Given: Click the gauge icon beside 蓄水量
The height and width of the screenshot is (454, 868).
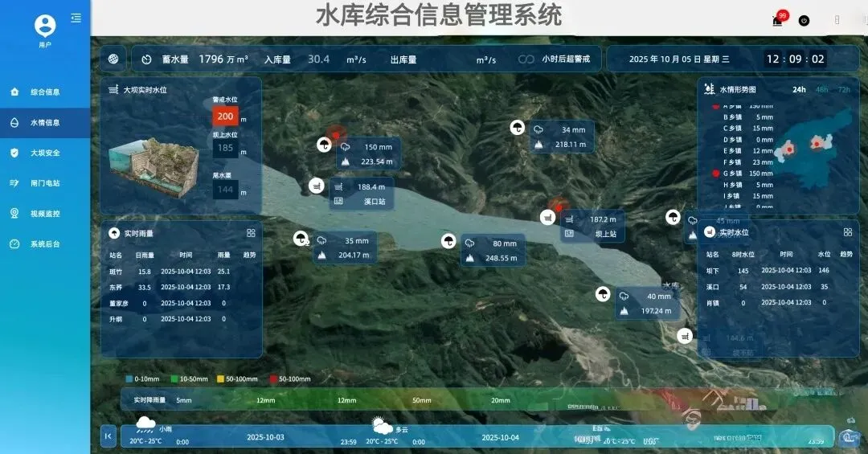Looking at the screenshot, I should pos(146,59).
